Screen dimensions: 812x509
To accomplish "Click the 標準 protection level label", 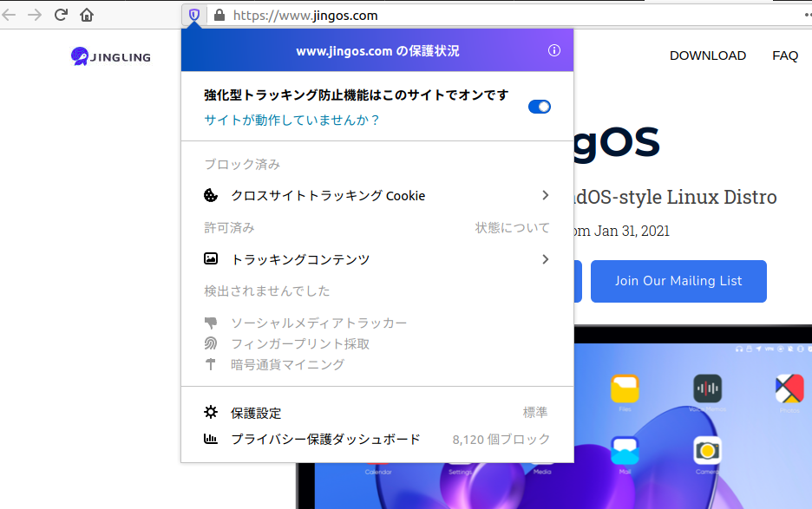I will click(x=535, y=412).
